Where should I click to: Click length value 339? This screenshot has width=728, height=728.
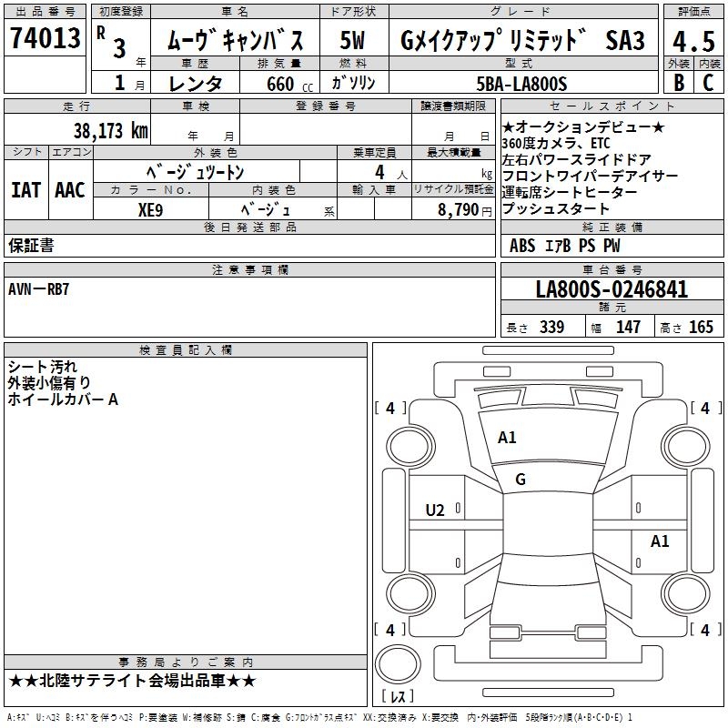551,327
